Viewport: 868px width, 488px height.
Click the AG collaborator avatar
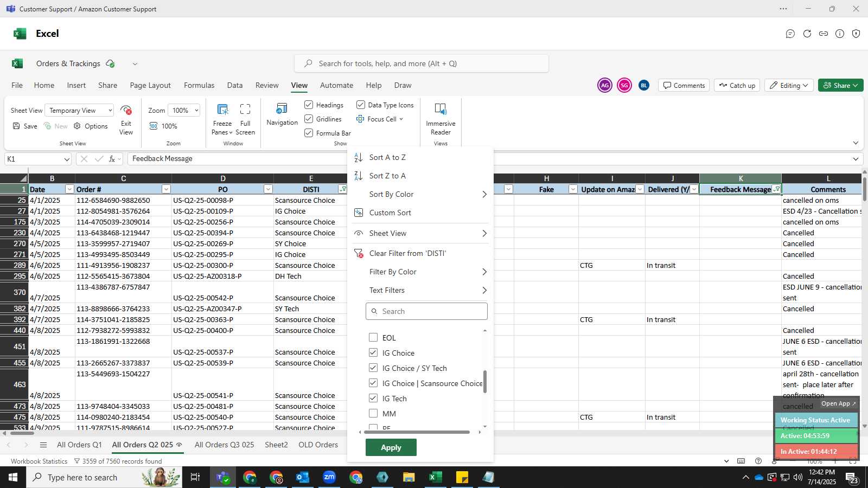point(605,85)
